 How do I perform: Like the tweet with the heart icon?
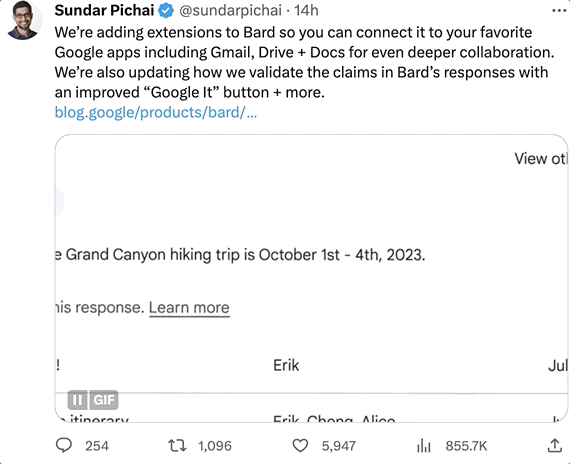point(300,445)
